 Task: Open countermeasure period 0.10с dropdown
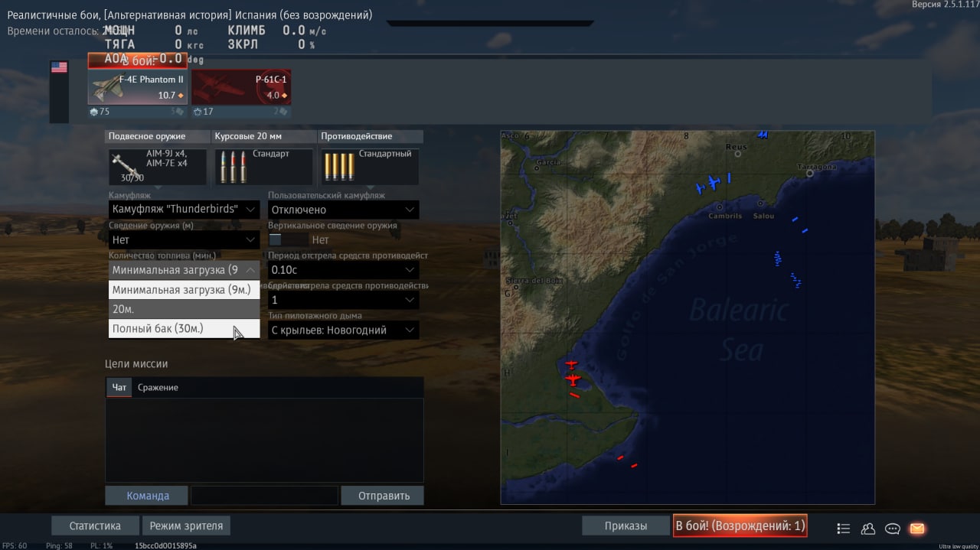pos(343,269)
